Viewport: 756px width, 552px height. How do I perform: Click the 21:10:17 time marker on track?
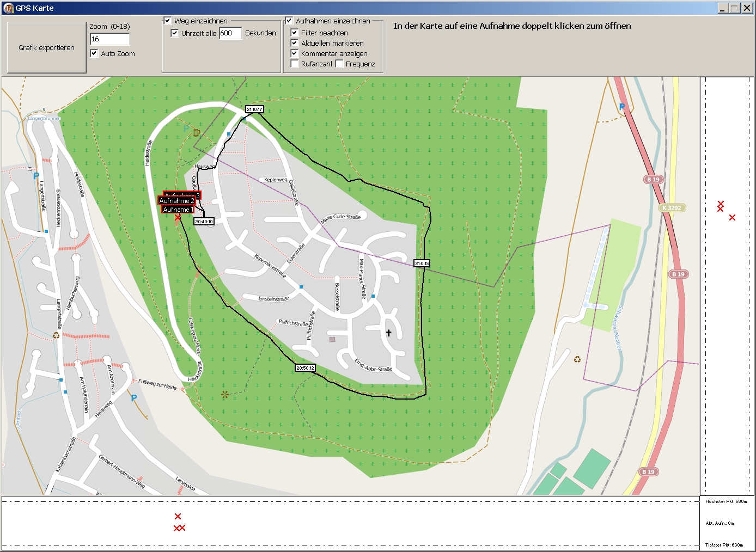click(x=254, y=109)
